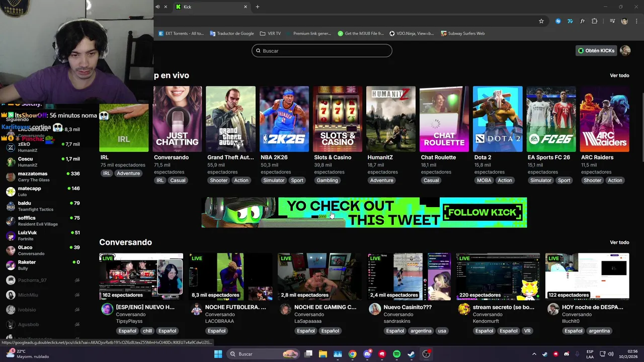Screen dimensions: 644x362
Task: Click the Chrome profile avatar in the toolbar
Action: coord(624,21)
